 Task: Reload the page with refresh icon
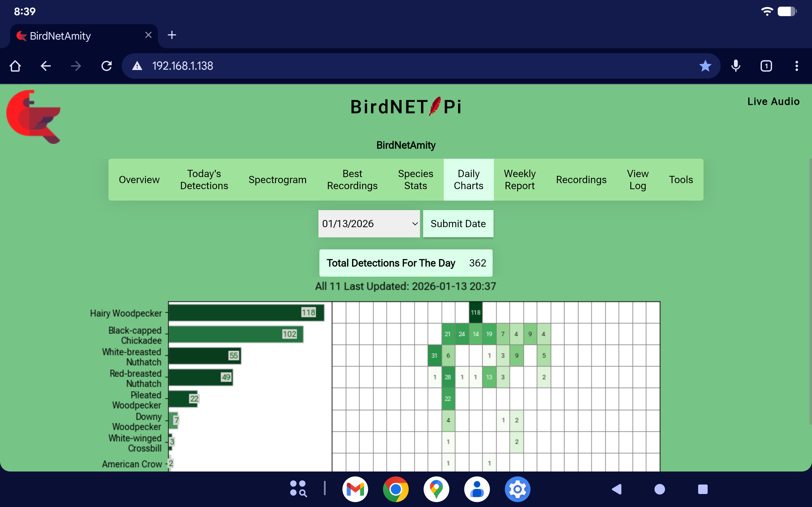click(x=106, y=66)
